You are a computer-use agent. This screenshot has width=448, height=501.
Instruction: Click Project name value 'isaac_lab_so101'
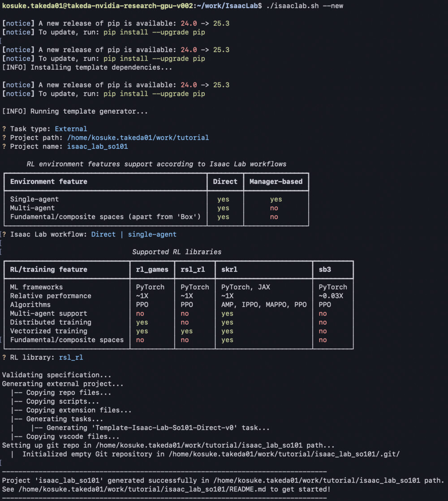coord(97,146)
